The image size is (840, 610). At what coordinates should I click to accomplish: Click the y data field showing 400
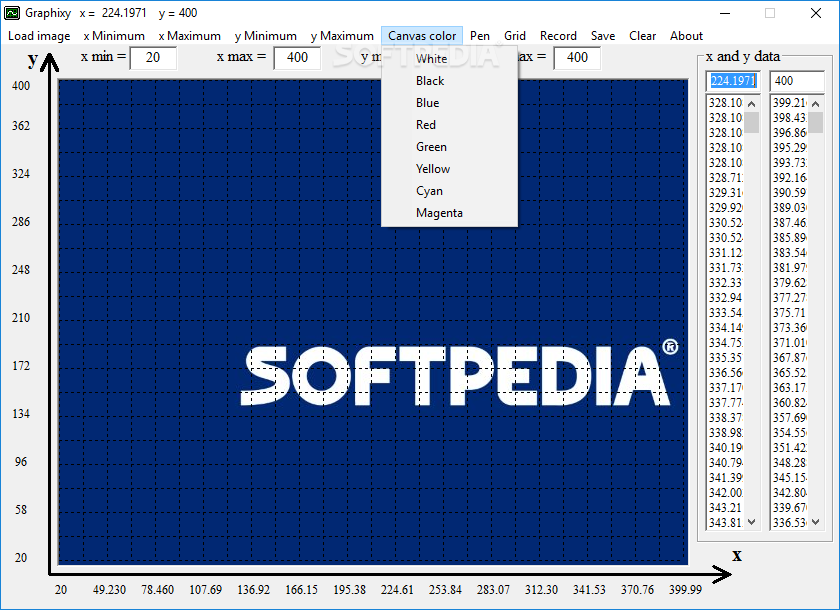point(797,81)
